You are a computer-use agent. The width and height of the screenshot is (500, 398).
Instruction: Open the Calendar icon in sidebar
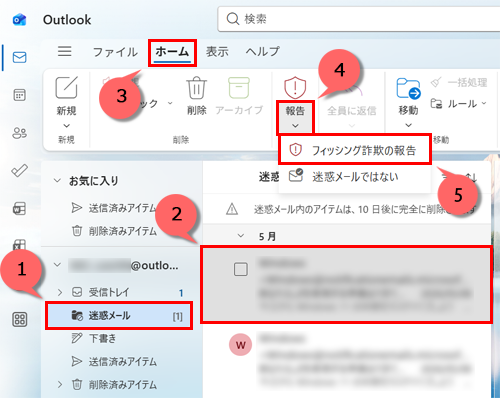tap(19, 95)
